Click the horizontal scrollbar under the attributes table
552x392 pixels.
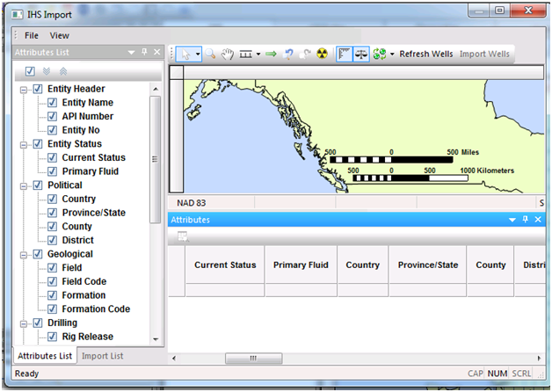click(x=253, y=359)
